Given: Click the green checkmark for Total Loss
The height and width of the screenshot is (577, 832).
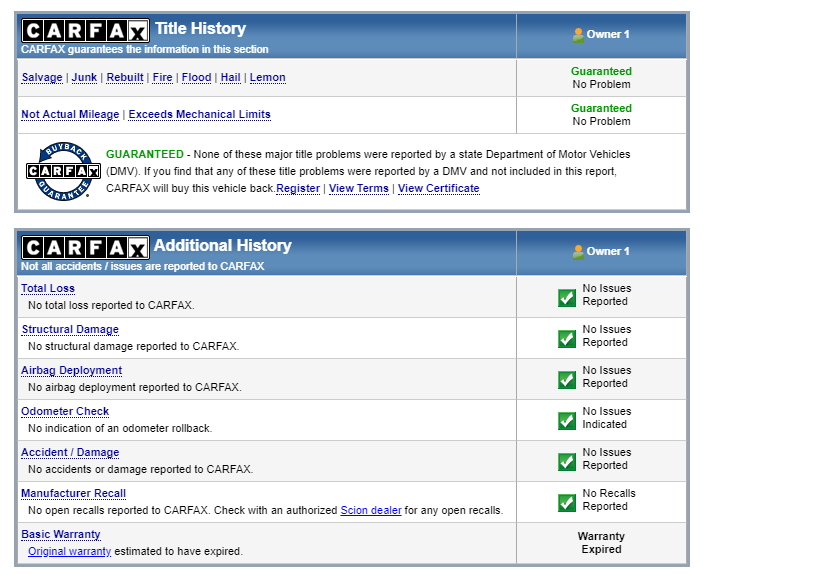Looking at the screenshot, I should tap(567, 298).
